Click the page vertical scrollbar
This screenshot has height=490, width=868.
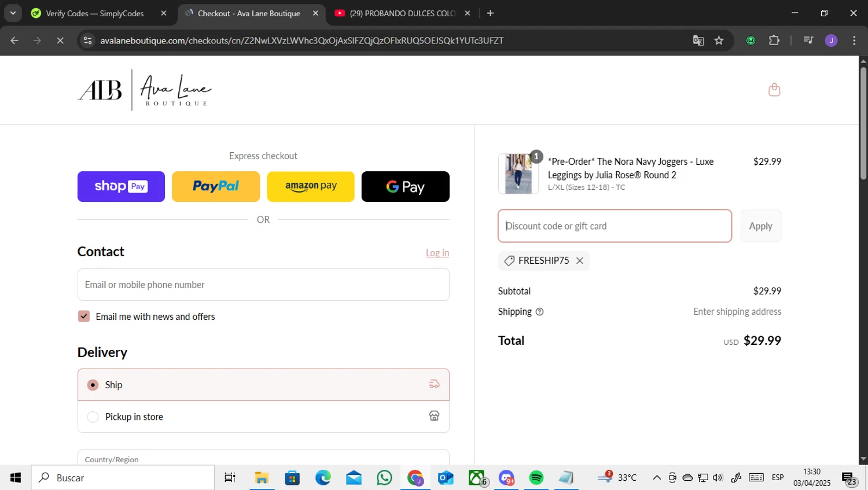point(863,124)
